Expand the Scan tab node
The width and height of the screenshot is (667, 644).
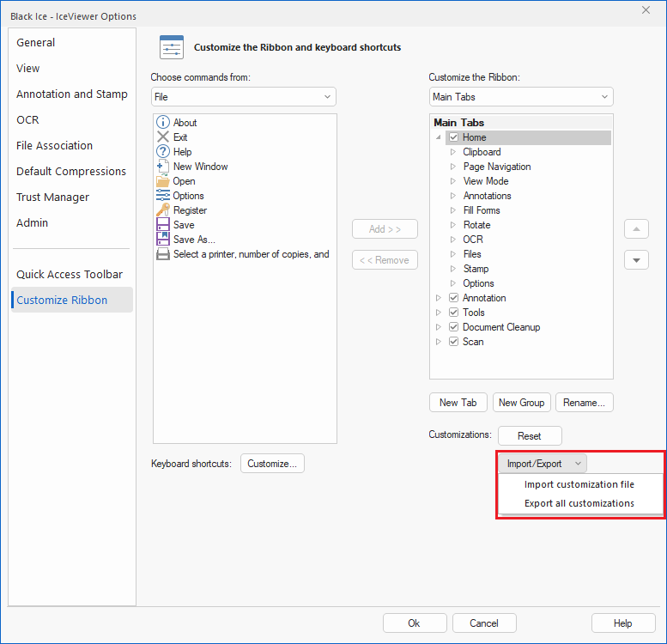[438, 342]
